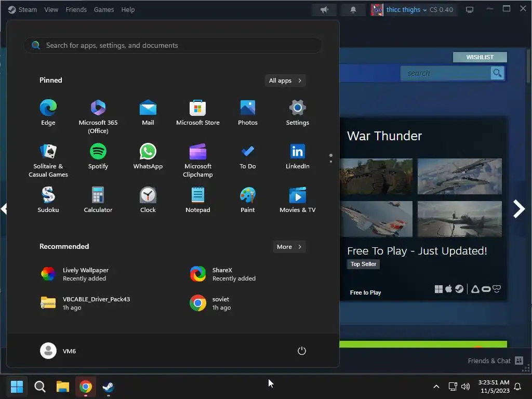Open Settings from Start menu

coord(298,113)
